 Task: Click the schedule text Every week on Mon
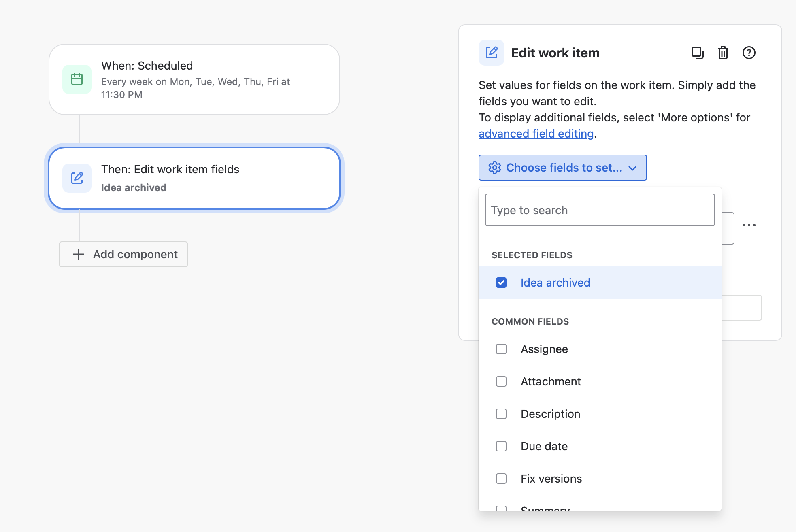196,88
